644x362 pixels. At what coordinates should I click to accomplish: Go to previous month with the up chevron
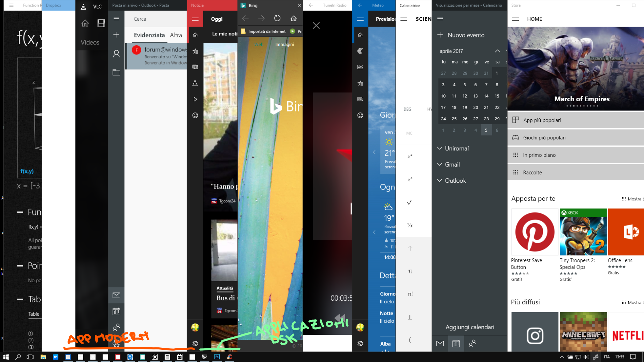[497, 51]
